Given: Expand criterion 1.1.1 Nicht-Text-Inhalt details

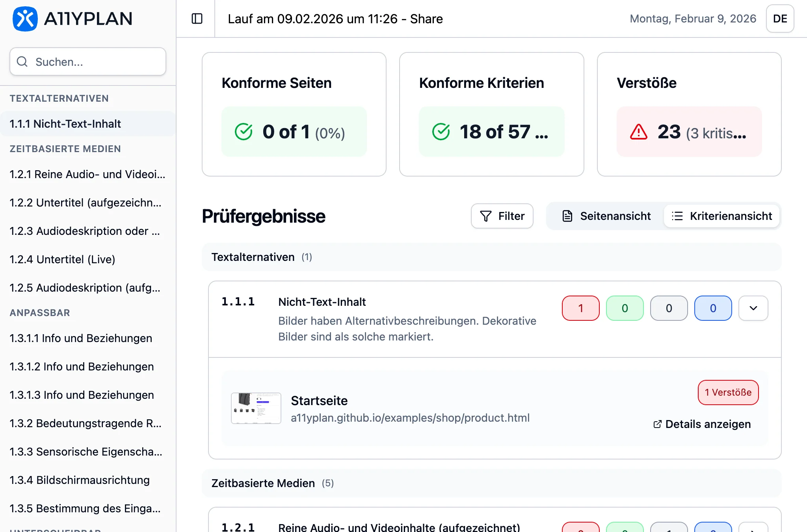Looking at the screenshot, I should (753, 308).
